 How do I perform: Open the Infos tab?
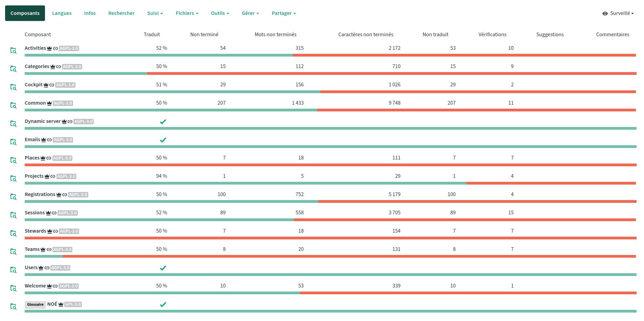click(x=90, y=13)
